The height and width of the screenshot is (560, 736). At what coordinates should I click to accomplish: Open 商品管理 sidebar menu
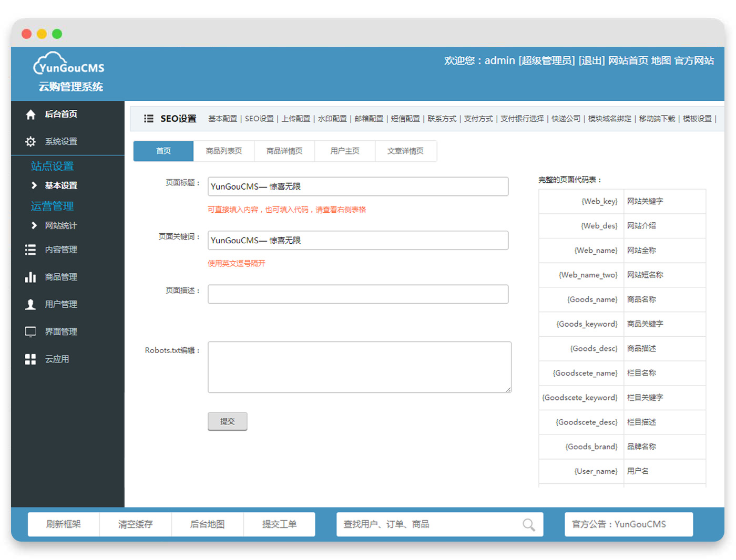tap(60, 277)
